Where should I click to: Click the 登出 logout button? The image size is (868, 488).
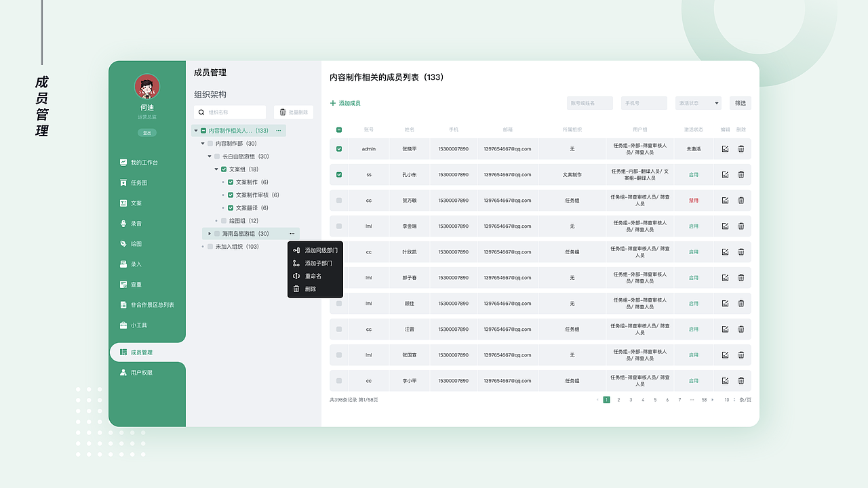pyautogui.click(x=146, y=133)
